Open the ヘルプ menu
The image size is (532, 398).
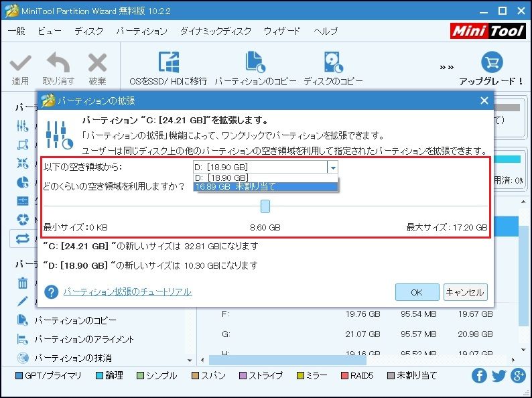tap(326, 31)
